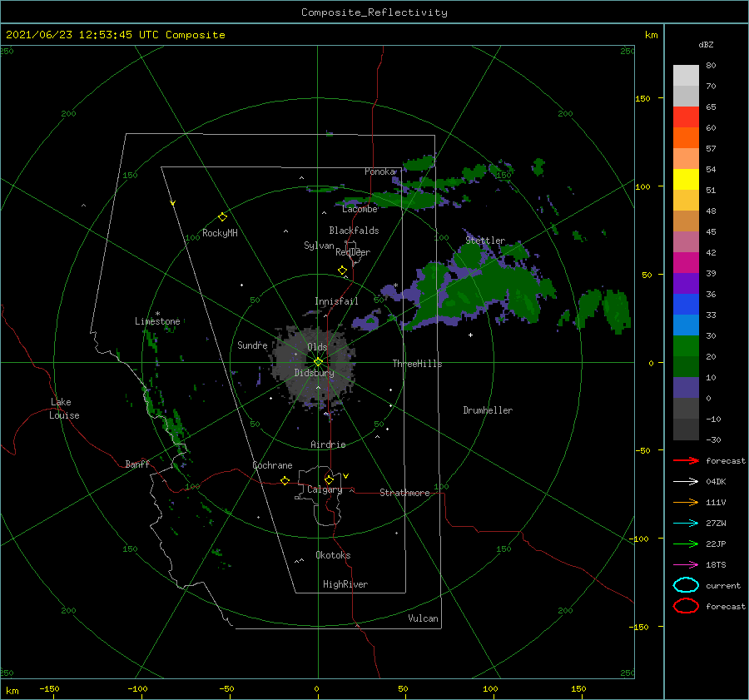Click the Lacombe city label
Screen dimensions: 749x700
360,209
